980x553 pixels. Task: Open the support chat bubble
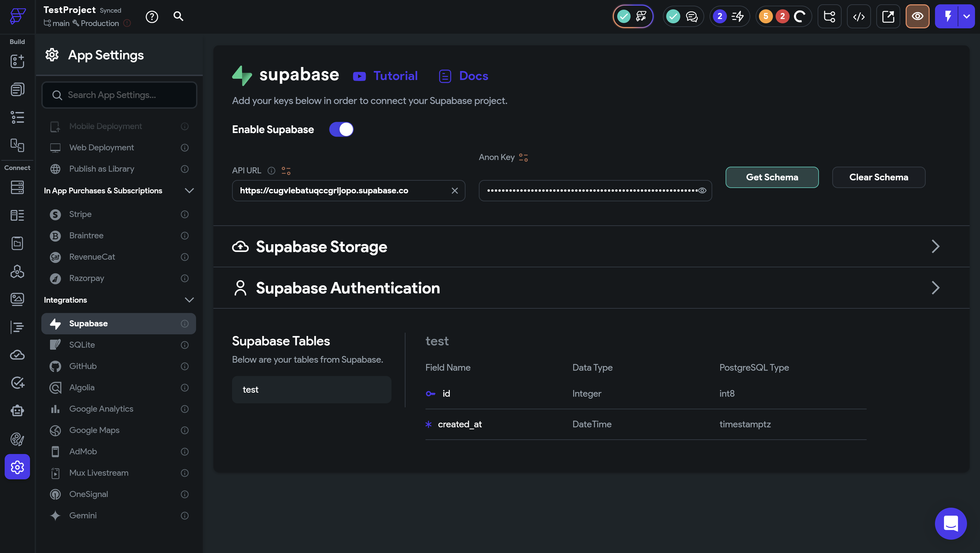950,523
